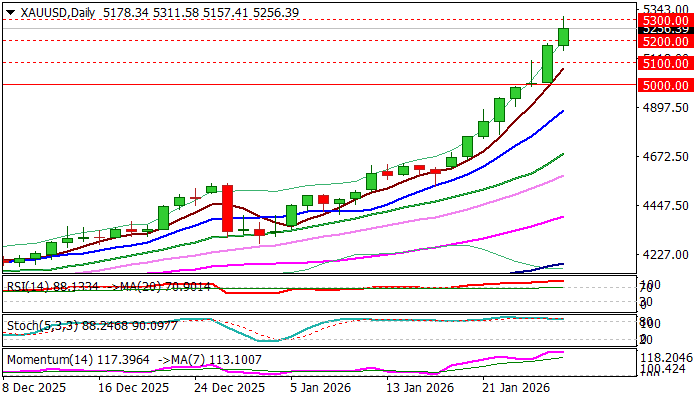The width and height of the screenshot is (700, 400).
Task: Select the 8 Dec 2025 date label
Action: coord(37,388)
